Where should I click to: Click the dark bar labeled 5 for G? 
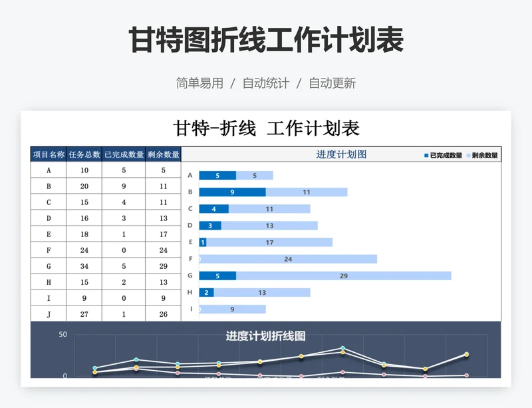(217, 276)
